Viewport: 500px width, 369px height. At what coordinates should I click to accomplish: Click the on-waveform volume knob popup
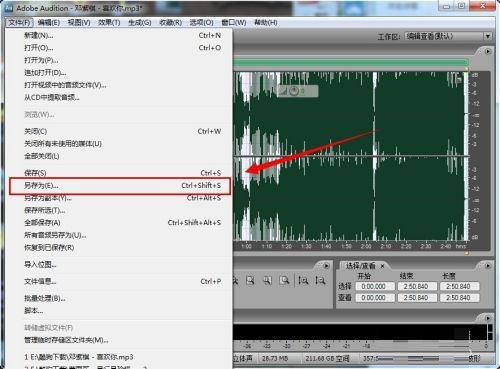[x=297, y=91]
